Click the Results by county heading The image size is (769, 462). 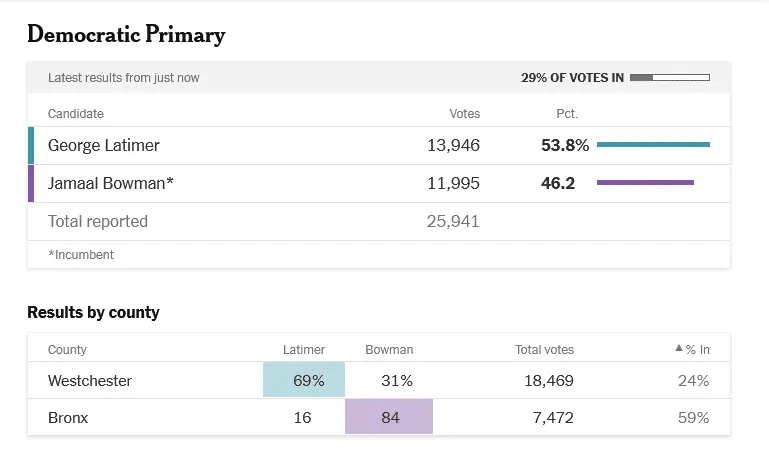[x=93, y=312]
